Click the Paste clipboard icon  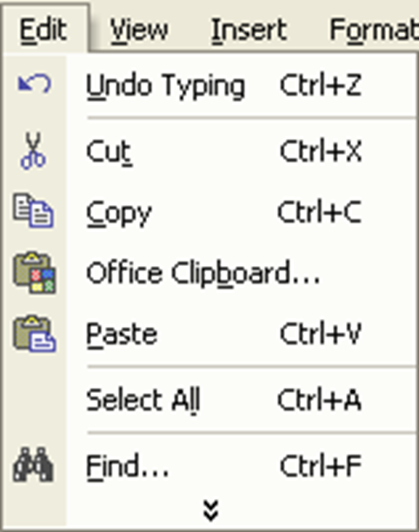[34, 334]
